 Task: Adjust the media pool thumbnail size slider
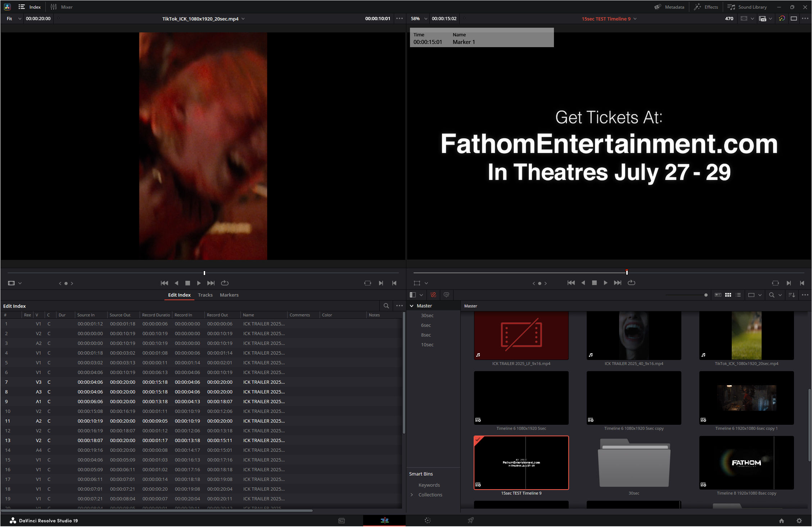click(706, 295)
